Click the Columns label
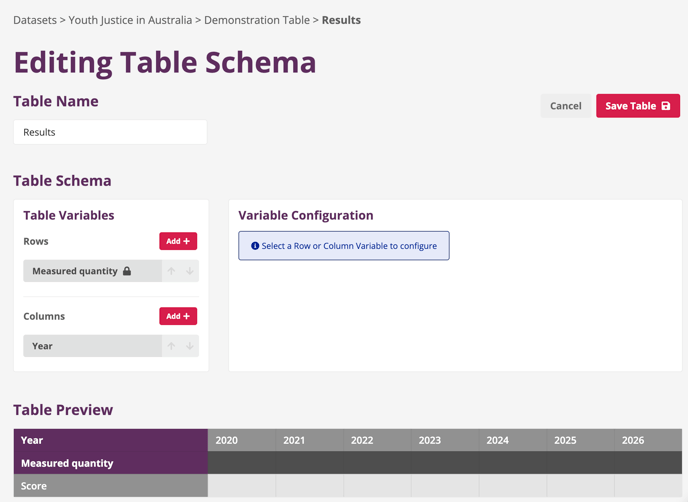Image resolution: width=688 pixels, height=502 pixels. click(44, 316)
